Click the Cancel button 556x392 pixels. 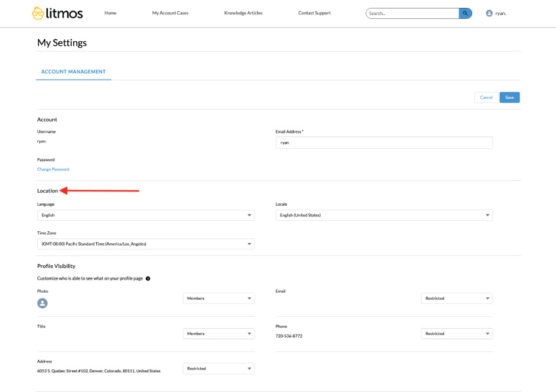point(486,97)
